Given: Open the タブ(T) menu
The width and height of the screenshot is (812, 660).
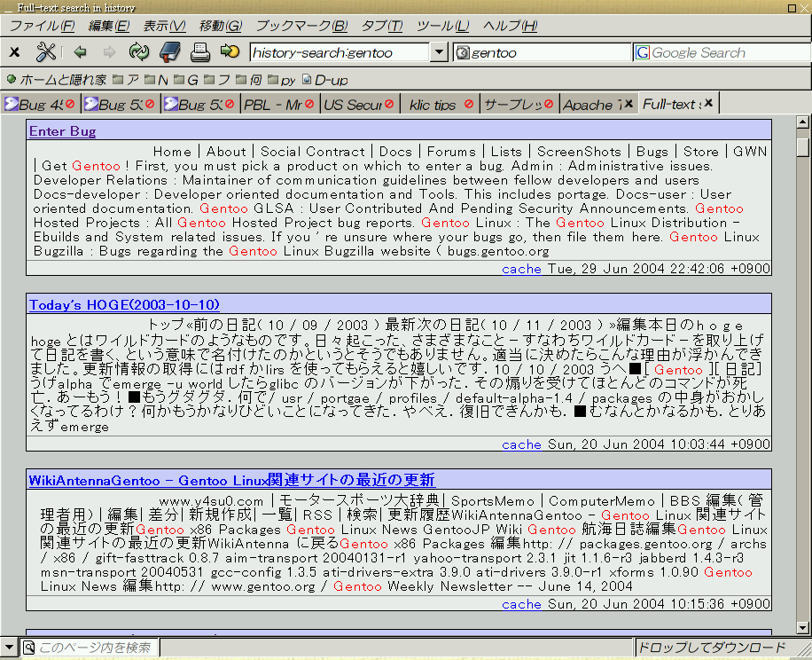Looking at the screenshot, I should (x=382, y=26).
